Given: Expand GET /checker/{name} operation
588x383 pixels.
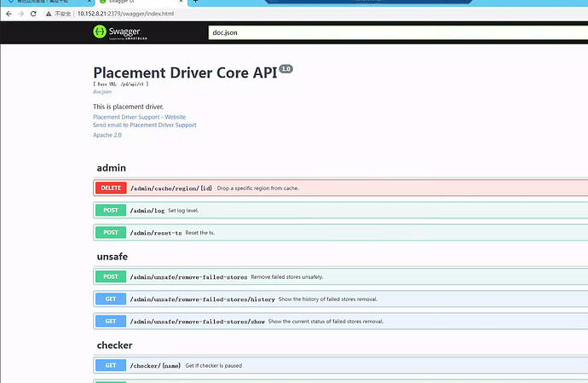Looking at the screenshot, I should [x=341, y=365].
